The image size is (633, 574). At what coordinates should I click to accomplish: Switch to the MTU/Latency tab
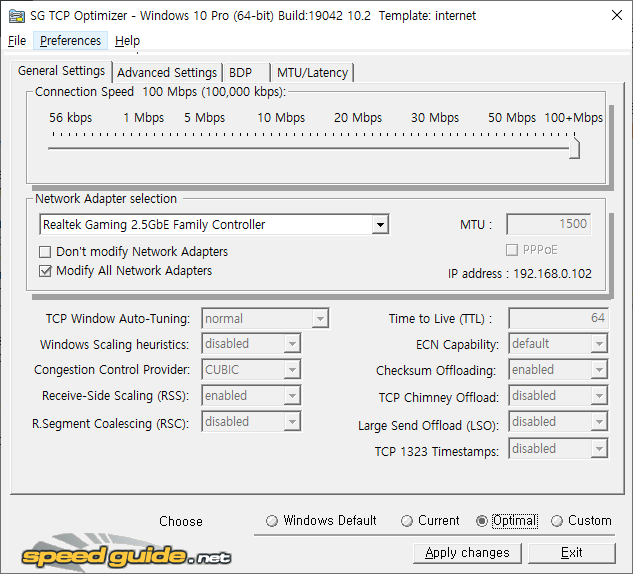click(x=312, y=73)
